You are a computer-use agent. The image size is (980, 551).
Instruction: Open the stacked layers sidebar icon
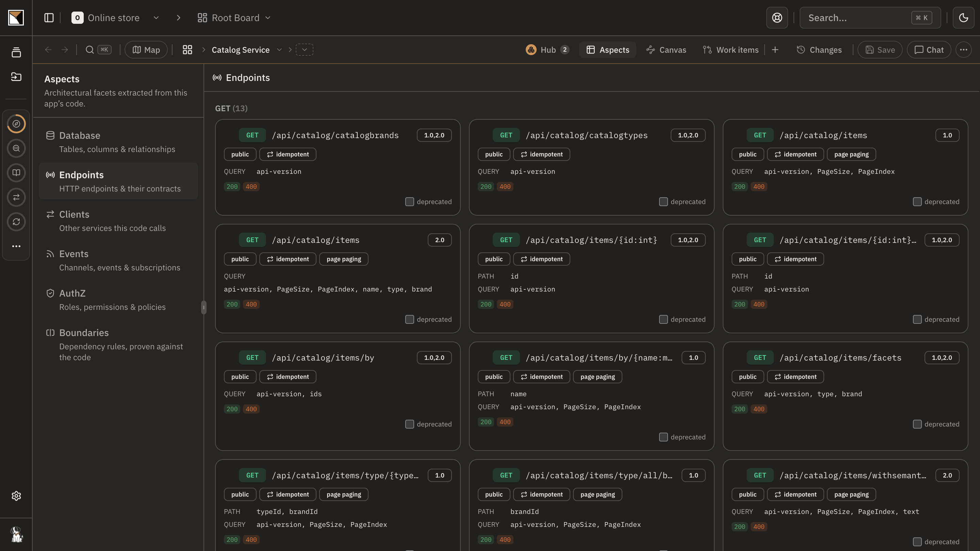click(x=16, y=52)
